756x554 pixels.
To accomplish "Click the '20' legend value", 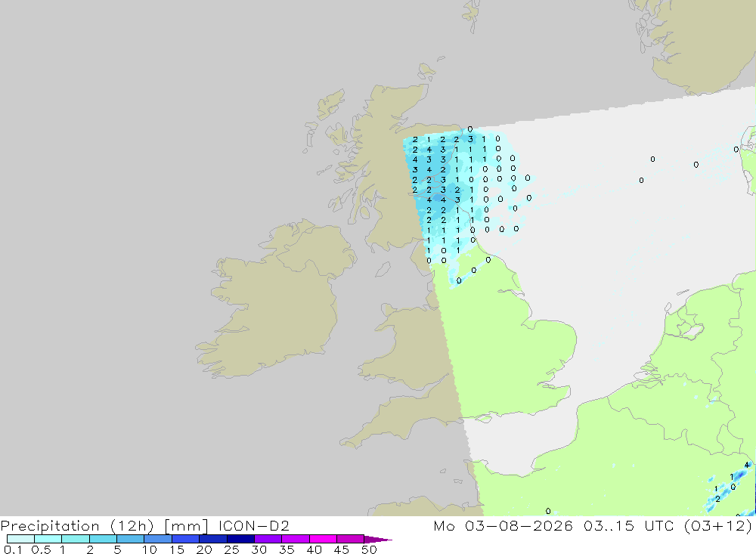I will (x=204, y=549).
